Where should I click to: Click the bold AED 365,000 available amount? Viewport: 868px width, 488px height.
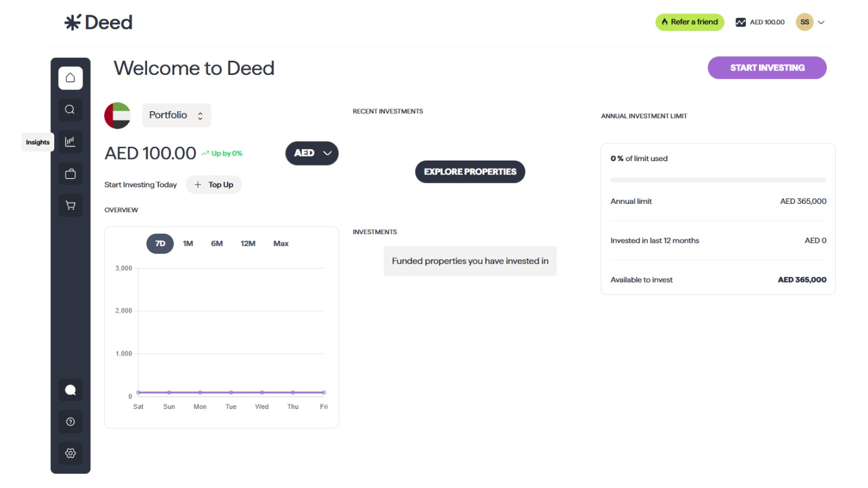(802, 280)
